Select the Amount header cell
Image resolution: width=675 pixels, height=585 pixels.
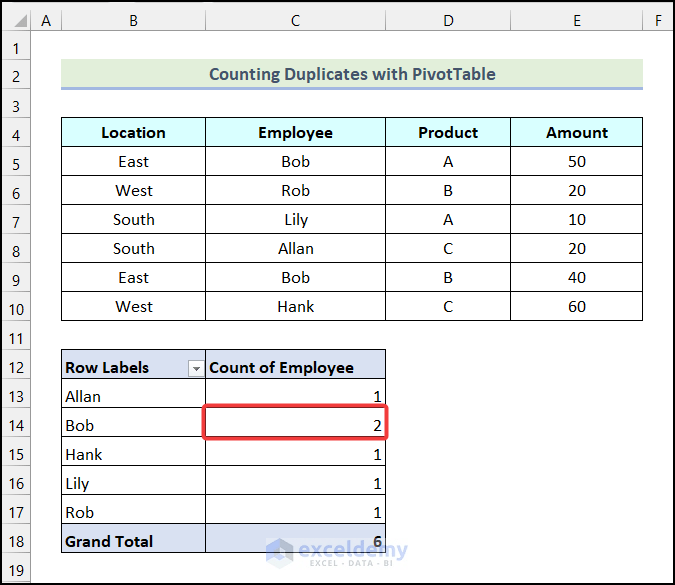[576, 132]
